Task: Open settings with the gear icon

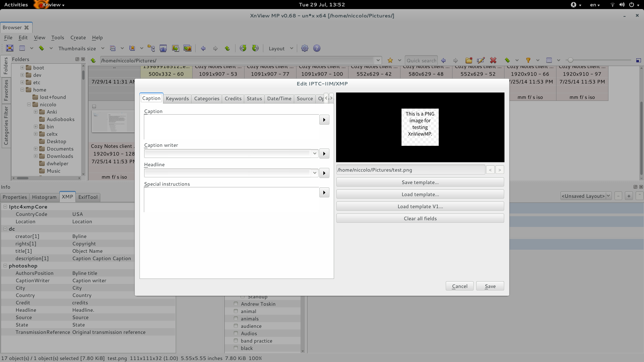Action: click(x=305, y=48)
